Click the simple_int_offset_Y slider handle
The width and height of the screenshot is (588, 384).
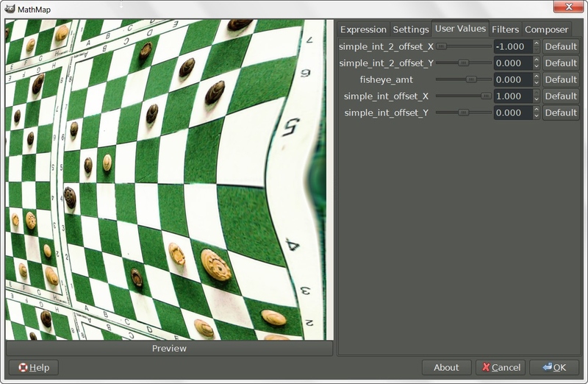[x=464, y=113]
